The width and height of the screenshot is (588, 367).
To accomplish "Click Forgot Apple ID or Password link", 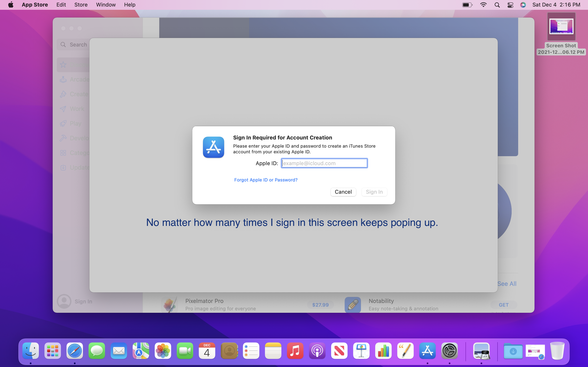I will tap(266, 180).
